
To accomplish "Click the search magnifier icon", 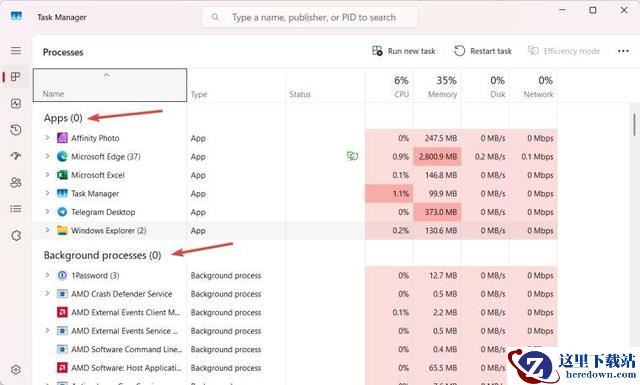I will tap(215, 17).
